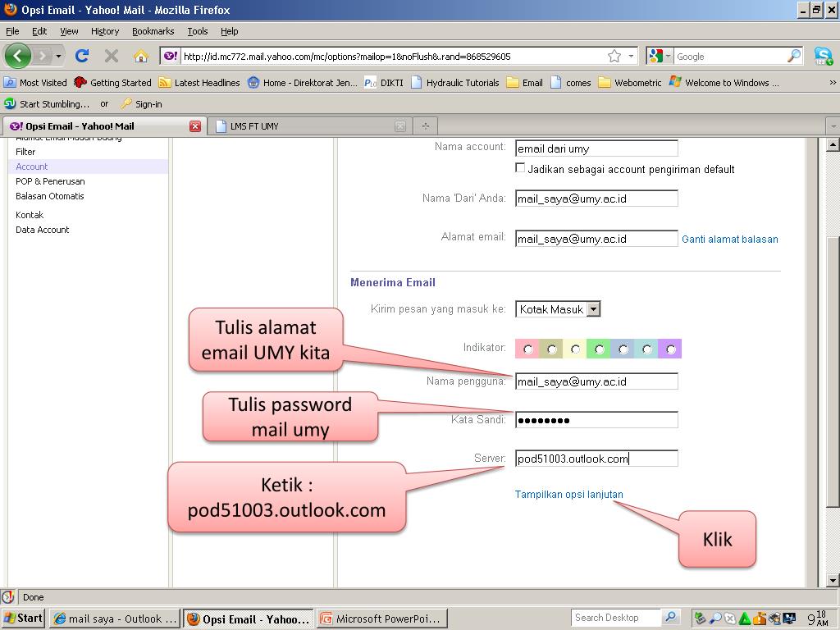The width and height of the screenshot is (840, 630).
Task: Switch to Microsoft PowerPoint in the taskbar
Action: click(381, 619)
